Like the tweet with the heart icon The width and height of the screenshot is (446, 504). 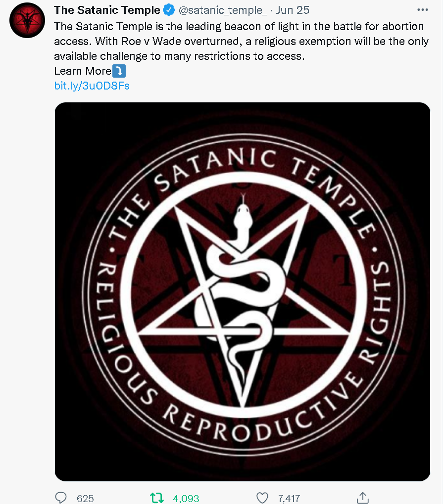coord(262,497)
